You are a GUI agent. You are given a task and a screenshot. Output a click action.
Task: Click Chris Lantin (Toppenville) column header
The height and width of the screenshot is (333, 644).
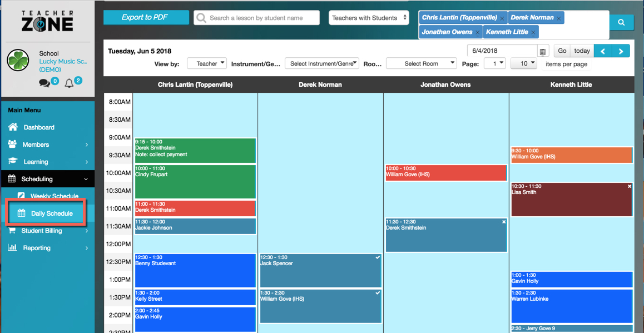tap(195, 85)
